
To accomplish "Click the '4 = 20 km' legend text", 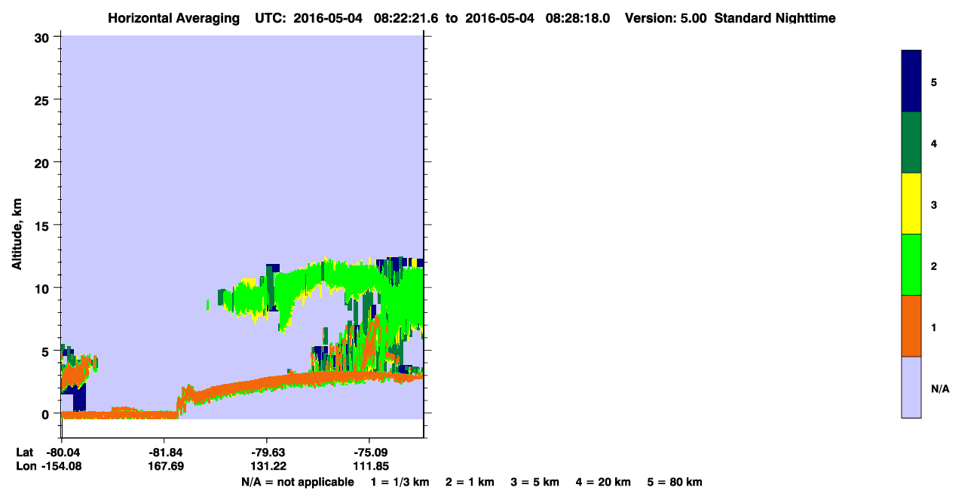I will [x=604, y=482].
